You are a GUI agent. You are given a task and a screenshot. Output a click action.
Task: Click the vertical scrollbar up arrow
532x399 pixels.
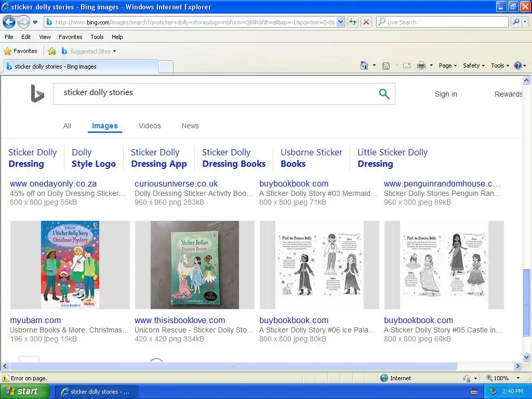pyautogui.click(x=526, y=81)
